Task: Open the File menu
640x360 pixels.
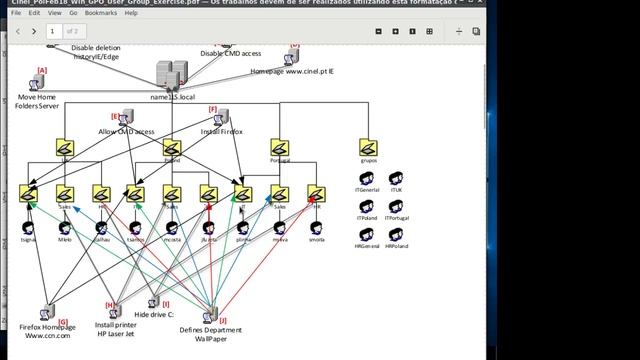Action: [x=16, y=13]
